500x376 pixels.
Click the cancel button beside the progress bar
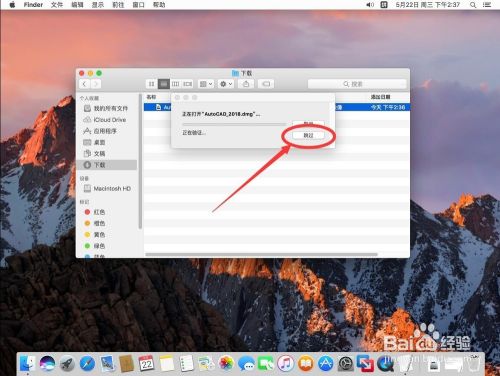click(x=308, y=123)
